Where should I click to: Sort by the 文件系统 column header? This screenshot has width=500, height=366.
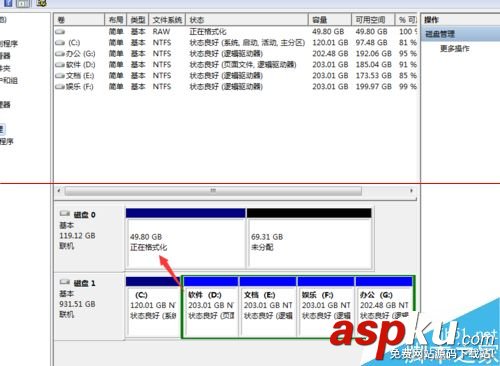(x=167, y=20)
